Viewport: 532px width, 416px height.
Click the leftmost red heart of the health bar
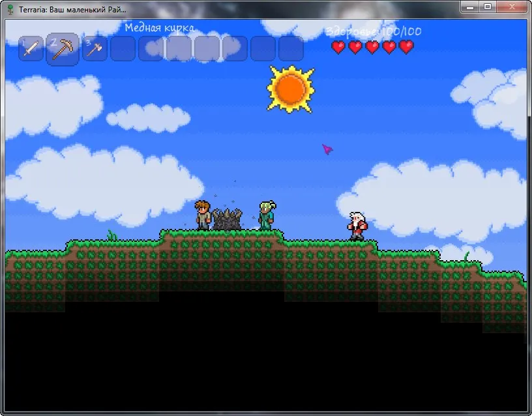click(338, 47)
